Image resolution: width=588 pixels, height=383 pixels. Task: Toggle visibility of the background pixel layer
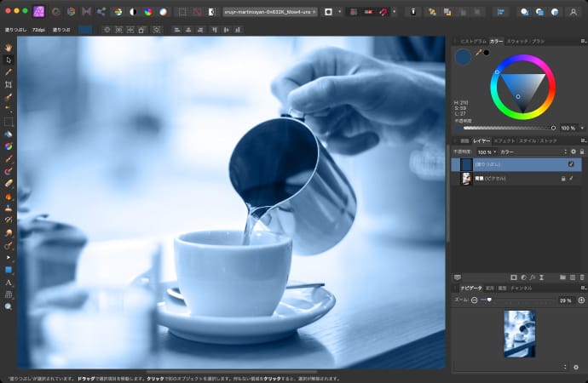coord(571,179)
